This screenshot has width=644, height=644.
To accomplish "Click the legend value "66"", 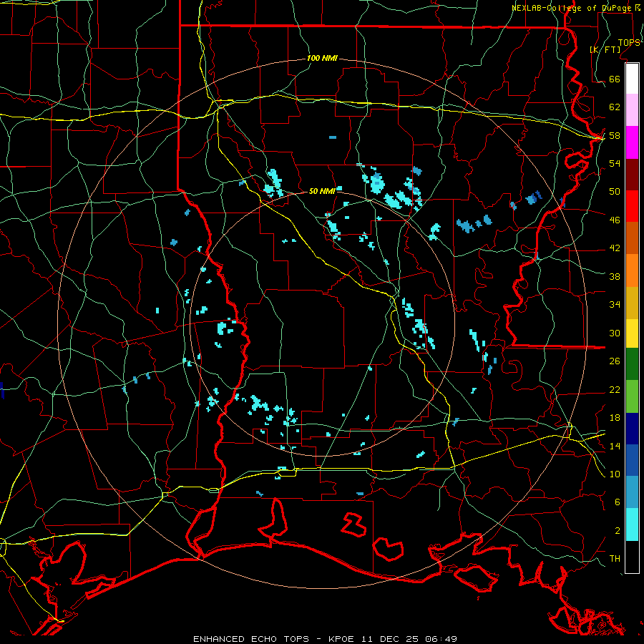I will click(x=615, y=79).
